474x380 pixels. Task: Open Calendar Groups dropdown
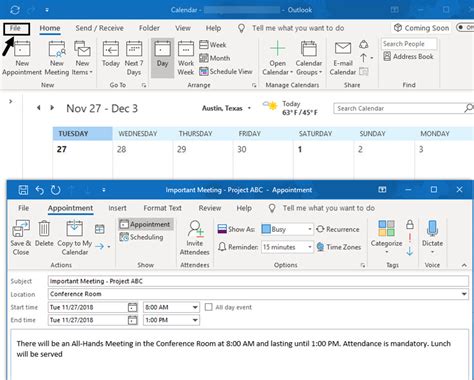[309, 58]
